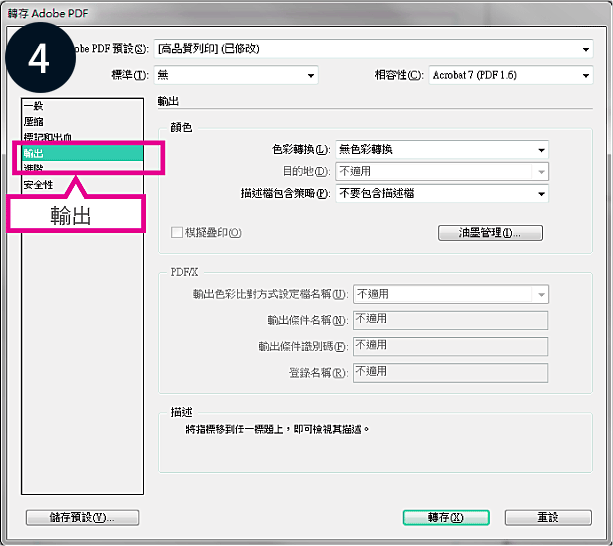The image size is (613, 546).
Task: Click the 儲存預設 button
Action: 82,517
